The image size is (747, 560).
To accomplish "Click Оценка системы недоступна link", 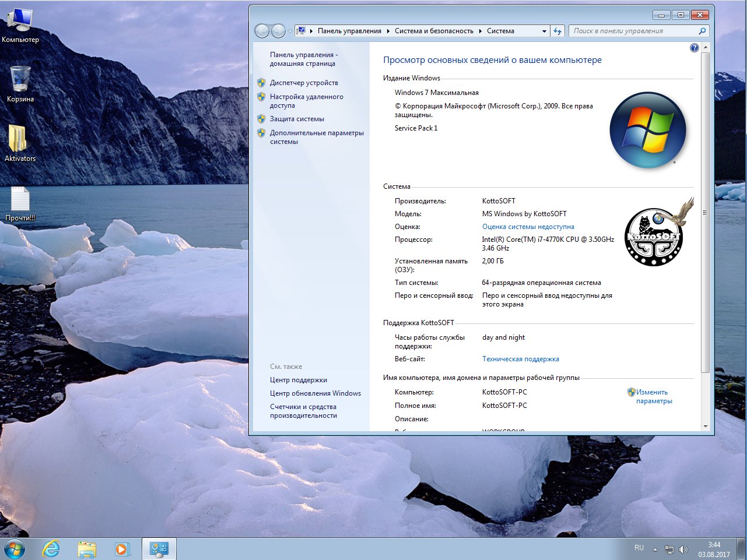I will point(528,227).
